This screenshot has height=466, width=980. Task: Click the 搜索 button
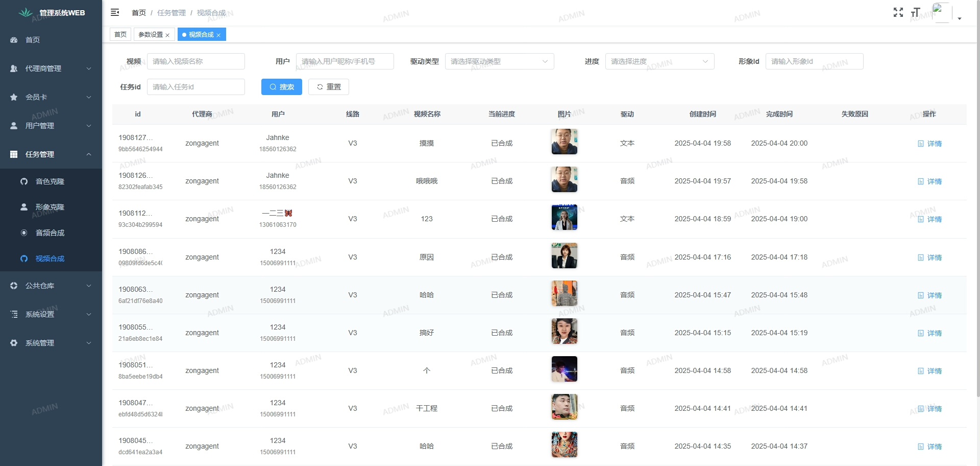pyautogui.click(x=282, y=87)
